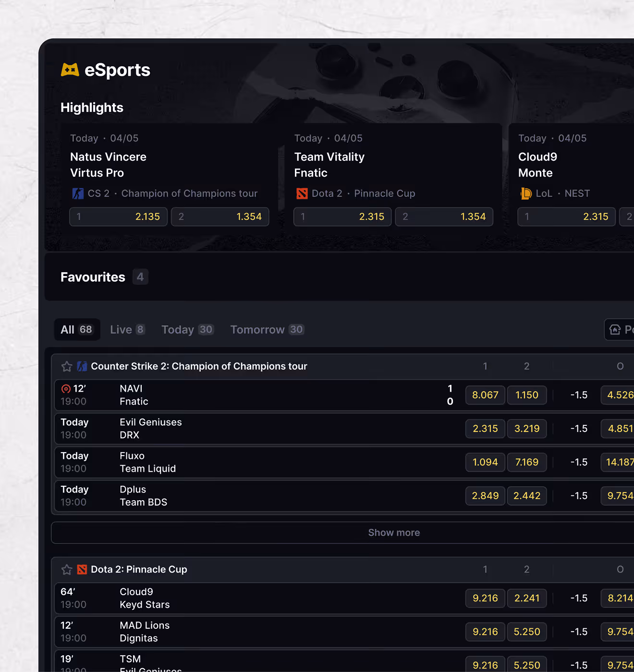Screen dimensions: 634x672
Task: Select 1.150 odds in NAVI Fnatic row
Action: click(527, 395)
